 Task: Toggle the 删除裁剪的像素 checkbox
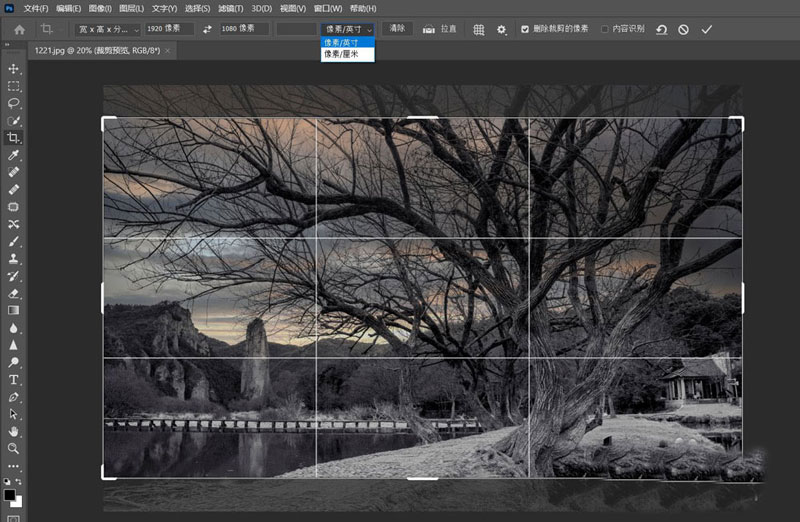coord(526,30)
